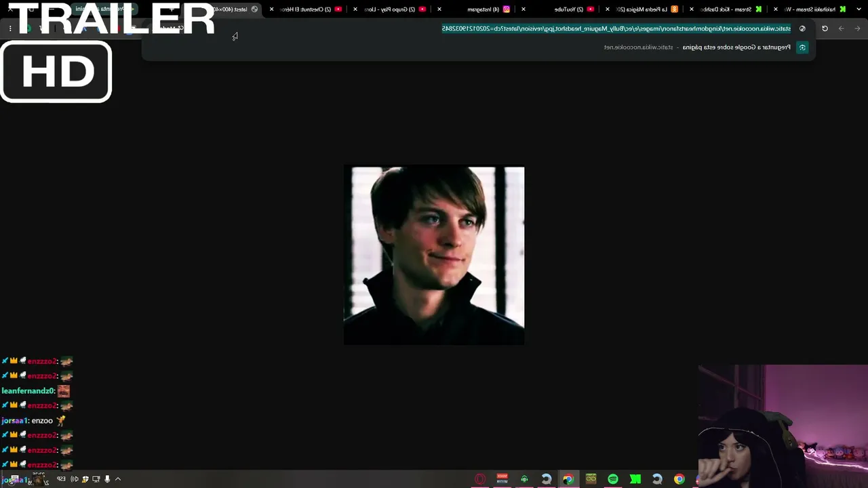Image resolution: width=868 pixels, height=488 pixels.
Task: Click the highlighted URL in the address bar
Action: pos(616,28)
